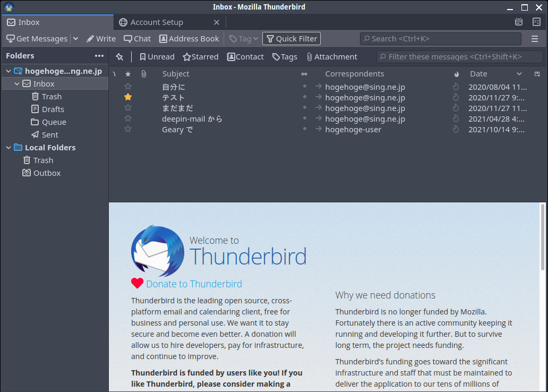Sort by the junk status column header

(x=457, y=74)
